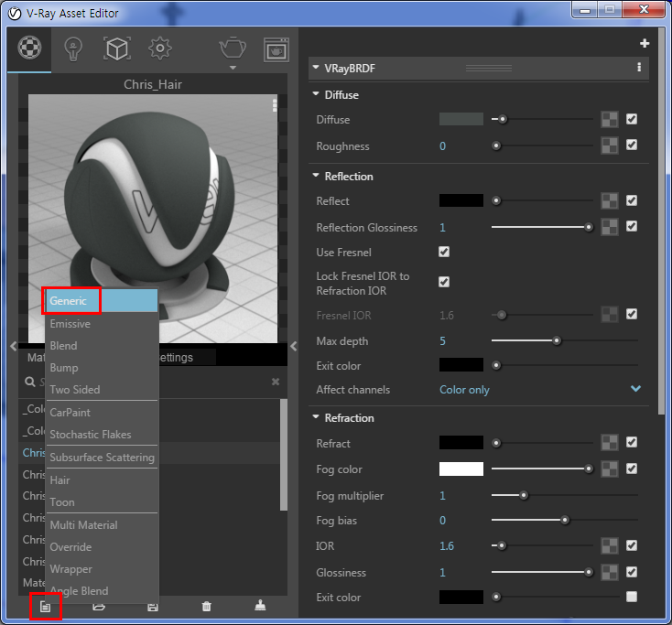Image resolution: width=672 pixels, height=625 pixels.
Task: Choose Hair material type
Action: (102, 480)
